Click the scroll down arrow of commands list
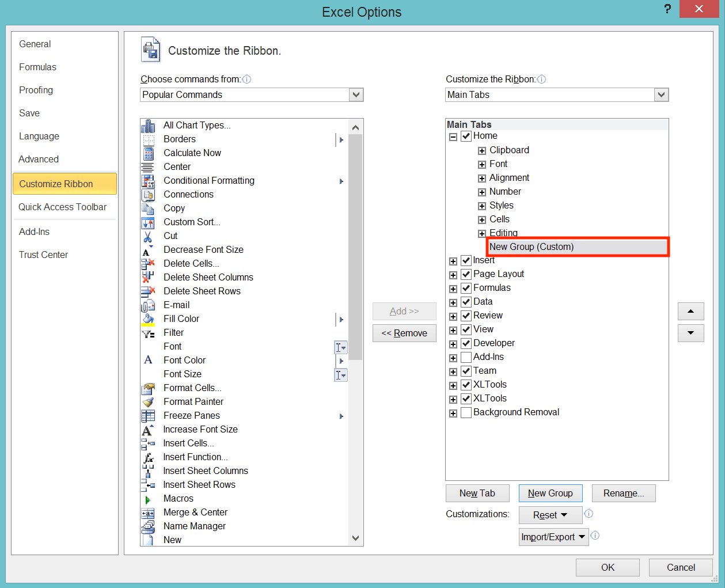 tap(355, 538)
